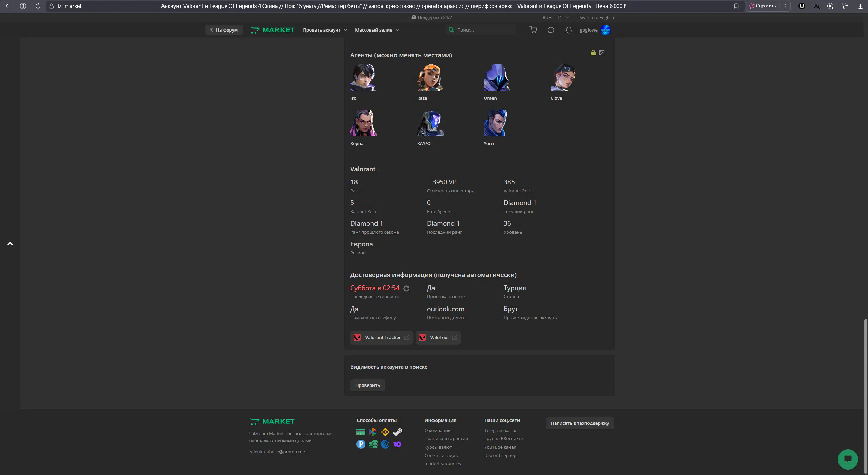Click zelenka_abuse@proton.me email text
The height and width of the screenshot is (475, 868).
pyautogui.click(x=277, y=452)
